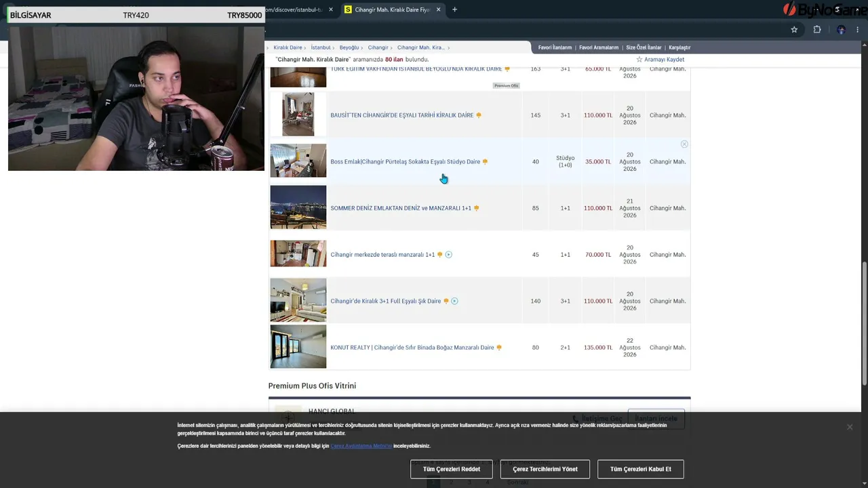Remove the Boss Emlak listing via circle-X icon
The image size is (868, 488).
point(684,144)
